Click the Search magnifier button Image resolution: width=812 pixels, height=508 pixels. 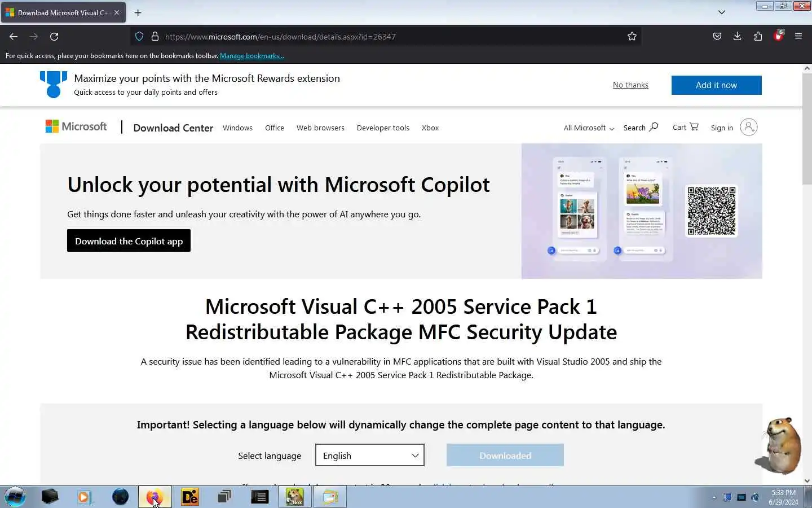tap(641, 128)
